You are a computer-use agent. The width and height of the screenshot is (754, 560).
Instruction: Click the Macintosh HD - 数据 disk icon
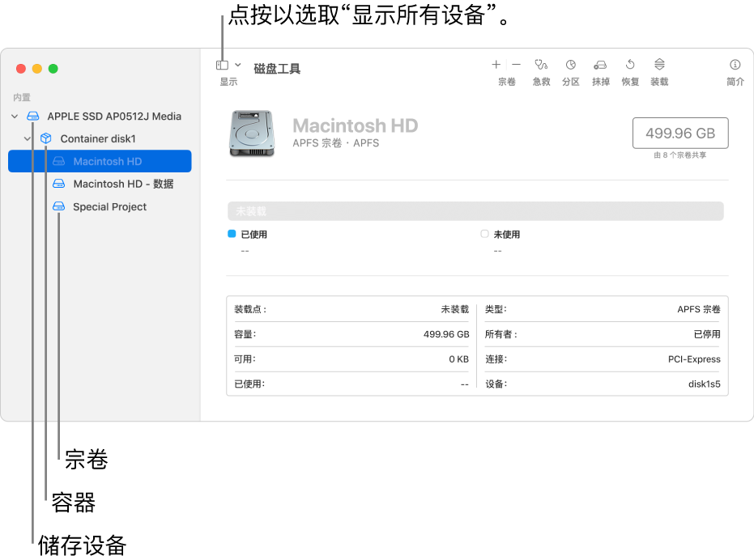58,184
